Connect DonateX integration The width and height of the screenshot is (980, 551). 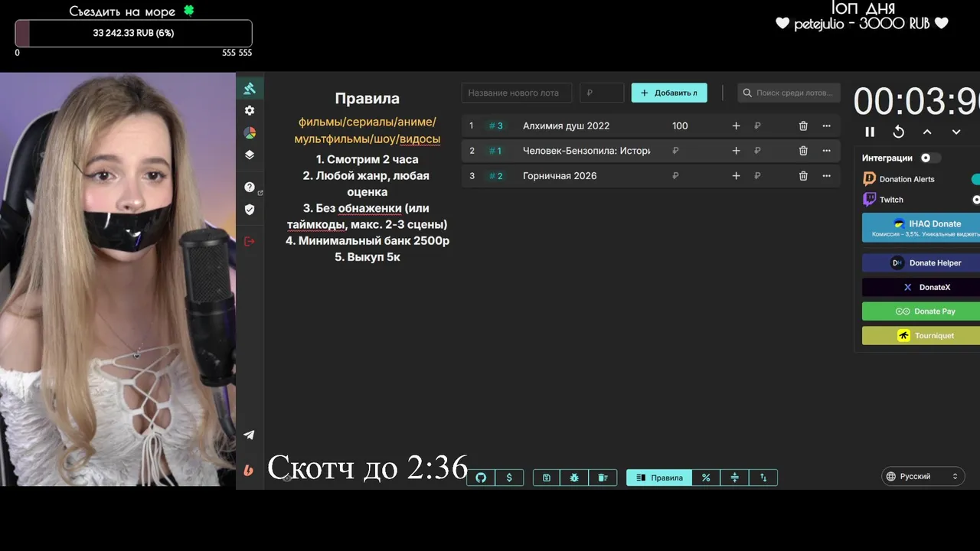(x=921, y=287)
